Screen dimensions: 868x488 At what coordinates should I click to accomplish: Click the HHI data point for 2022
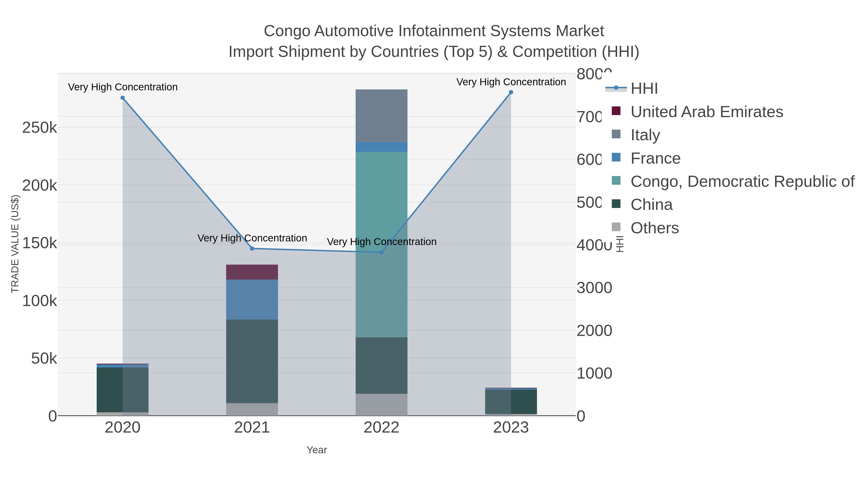(x=381, y=252)
